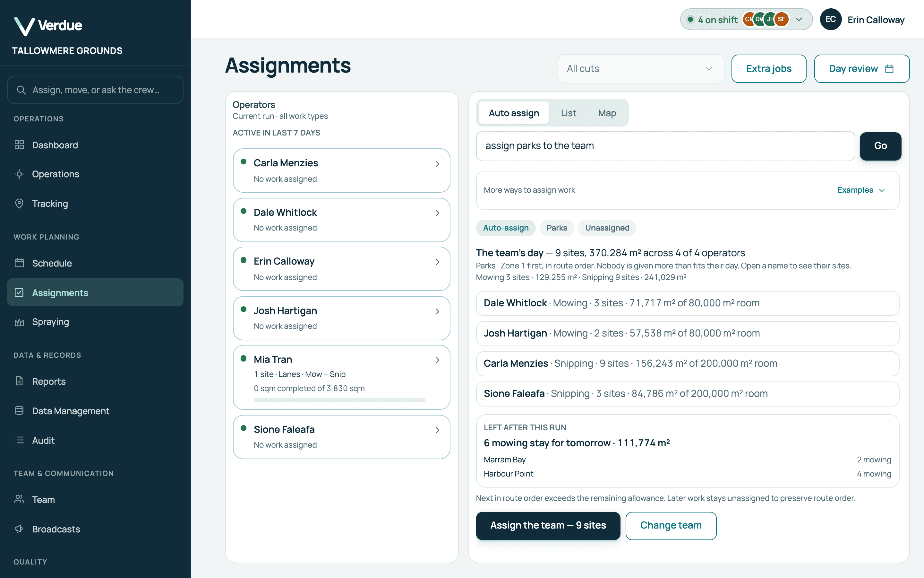Click the Go button

(x=880, y=146)
